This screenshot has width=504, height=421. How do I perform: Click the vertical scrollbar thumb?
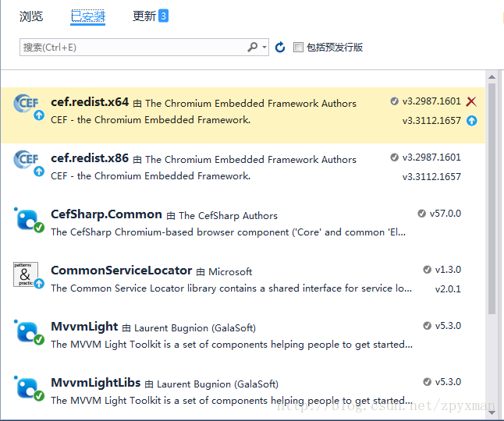point(492,199)
